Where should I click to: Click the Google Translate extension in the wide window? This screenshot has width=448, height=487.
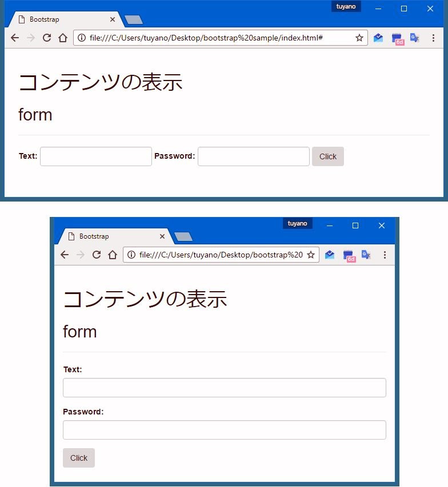point(414,38)
